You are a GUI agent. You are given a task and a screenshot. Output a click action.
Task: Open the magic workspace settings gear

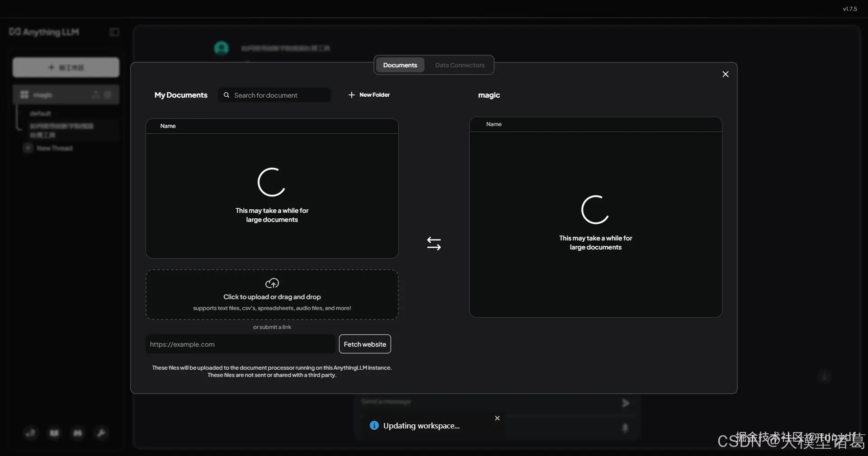[x=108, y=94]
